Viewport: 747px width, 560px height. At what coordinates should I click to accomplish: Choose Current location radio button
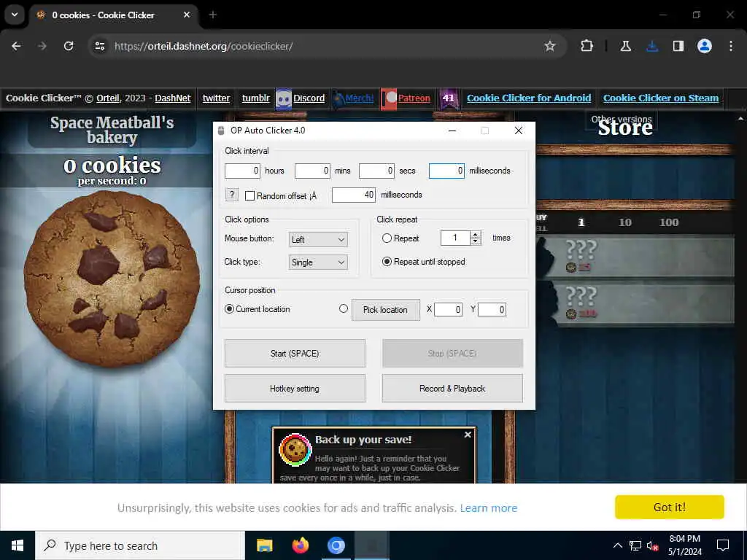point(229,309)
